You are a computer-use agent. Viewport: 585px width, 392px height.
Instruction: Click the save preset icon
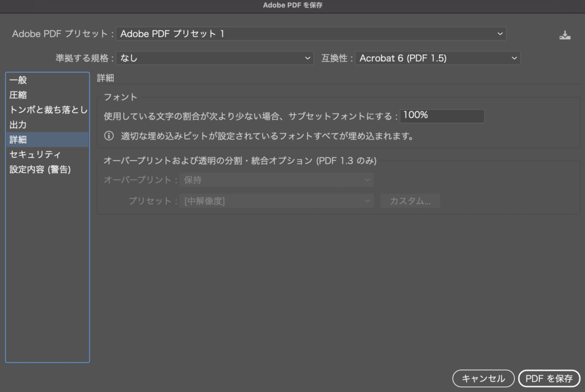click(564, 35)
